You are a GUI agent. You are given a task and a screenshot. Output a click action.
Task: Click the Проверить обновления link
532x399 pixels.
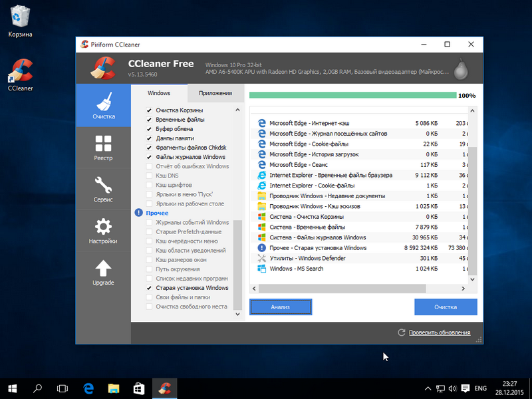tap(439, 332)
